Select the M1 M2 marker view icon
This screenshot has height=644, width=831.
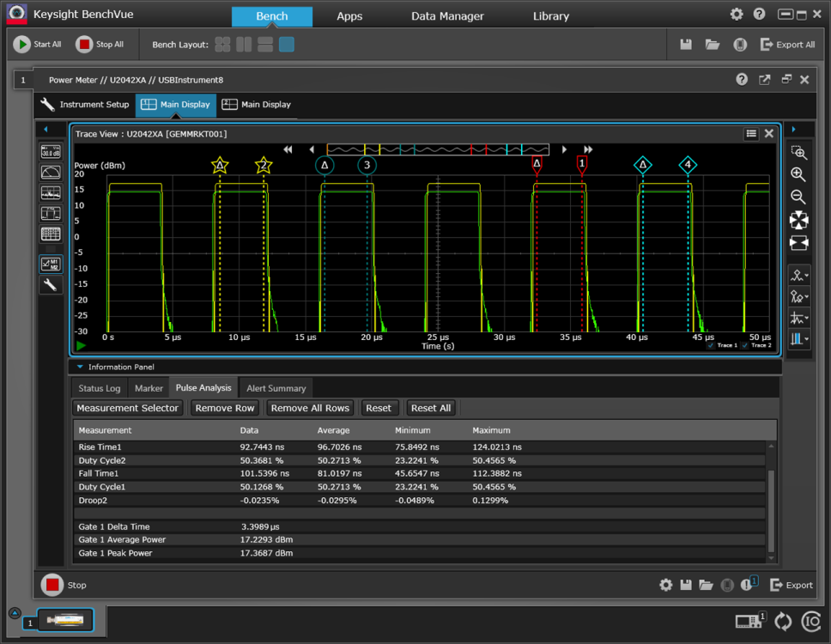click(51, 264)
